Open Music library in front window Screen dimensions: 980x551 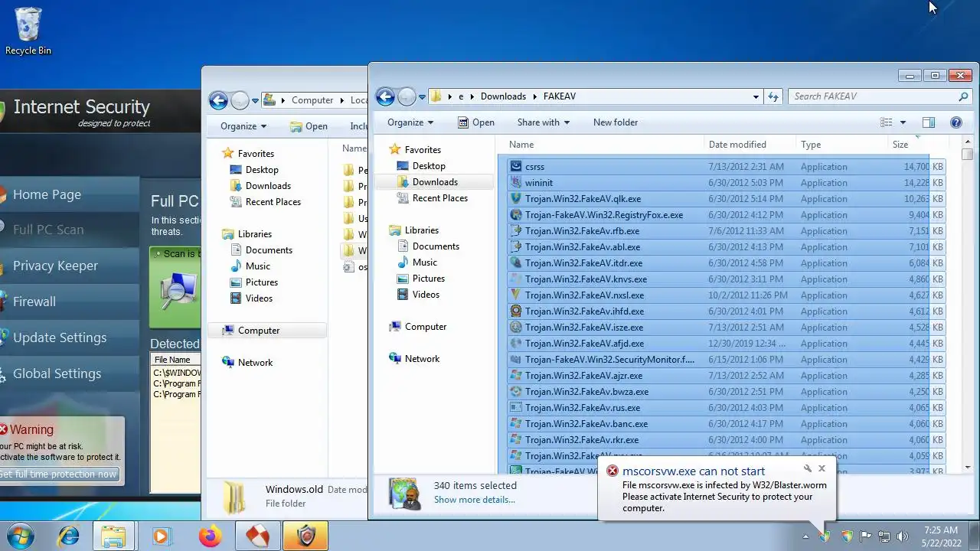tap(425, 262)
